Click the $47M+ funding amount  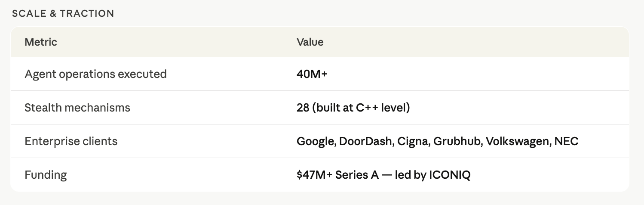click(x=314, y=175)
